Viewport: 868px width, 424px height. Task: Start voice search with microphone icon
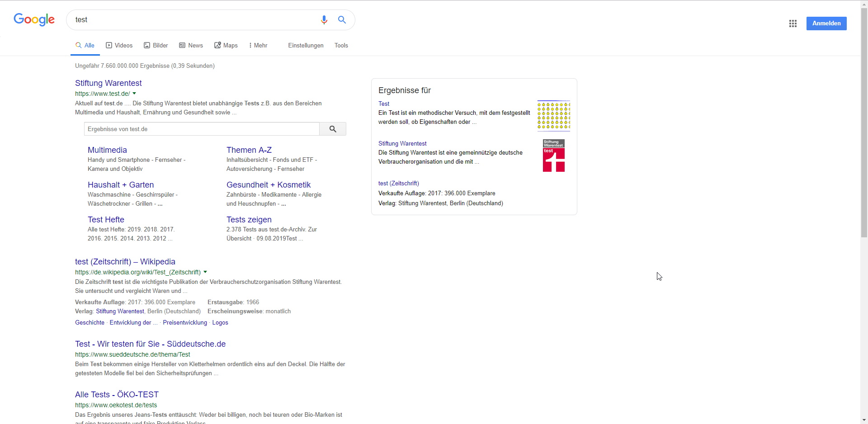[x=324, y=20]
